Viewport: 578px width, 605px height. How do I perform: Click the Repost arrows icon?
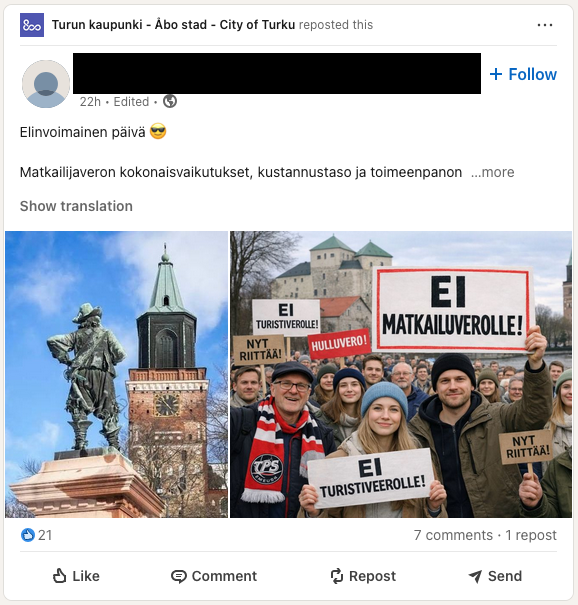[336, 576]
